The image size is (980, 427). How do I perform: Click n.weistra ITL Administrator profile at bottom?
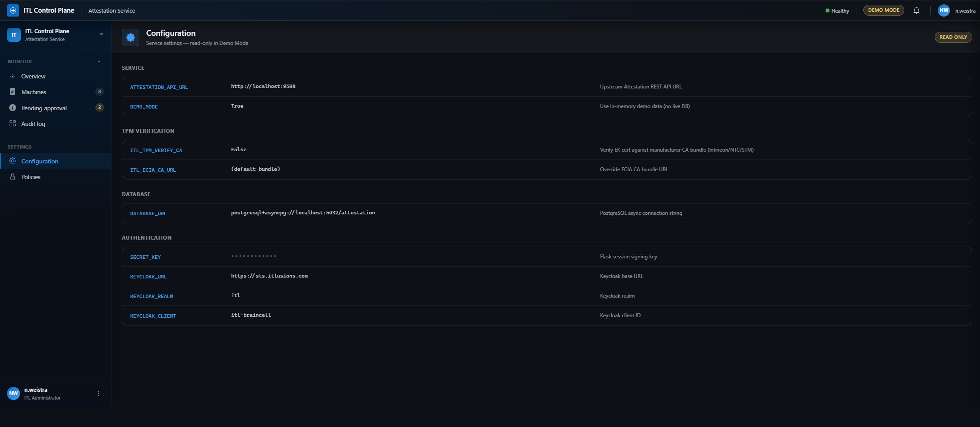(42, 393)
